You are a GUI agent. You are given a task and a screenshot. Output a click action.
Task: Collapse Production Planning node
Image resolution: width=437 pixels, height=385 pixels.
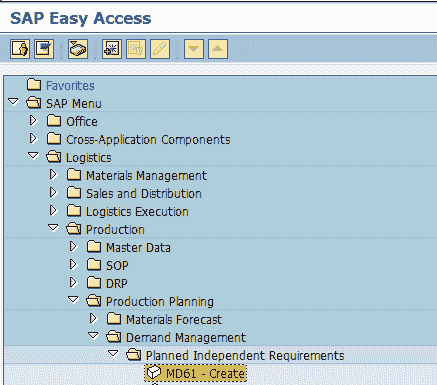pos(73,299)
